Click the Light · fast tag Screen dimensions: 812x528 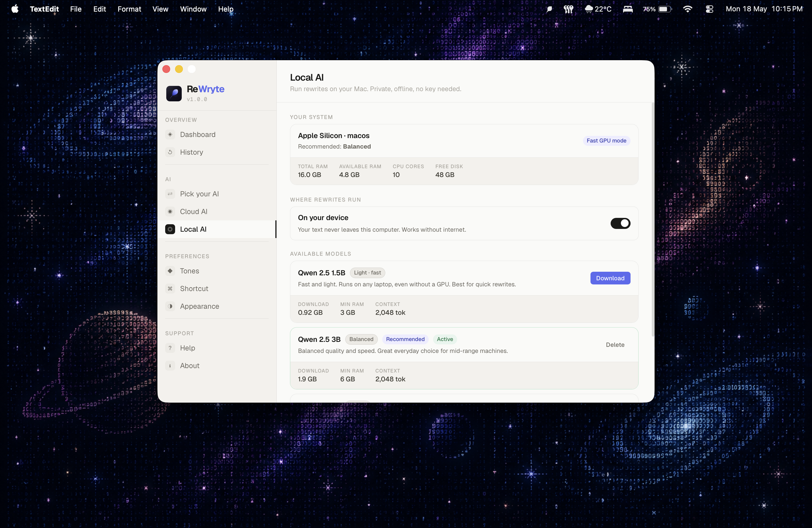(367, 273)
